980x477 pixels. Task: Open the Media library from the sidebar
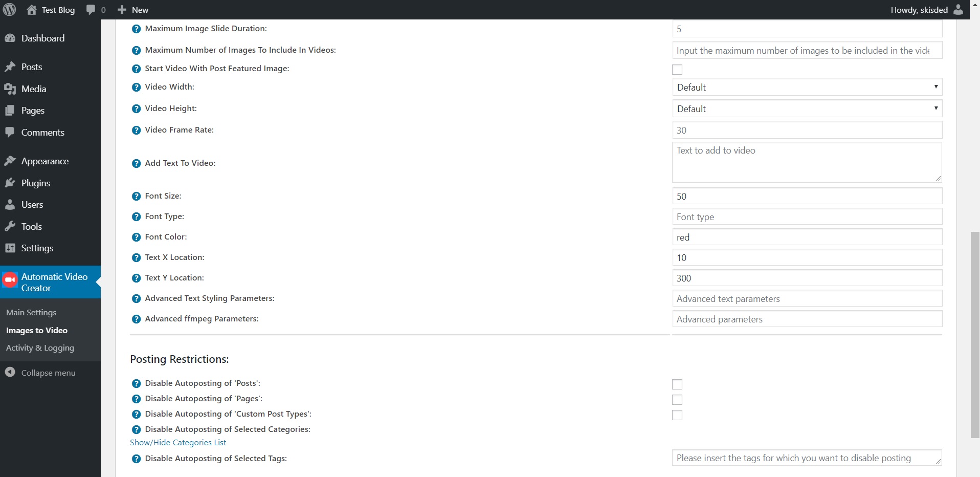[x=33, y=89]
